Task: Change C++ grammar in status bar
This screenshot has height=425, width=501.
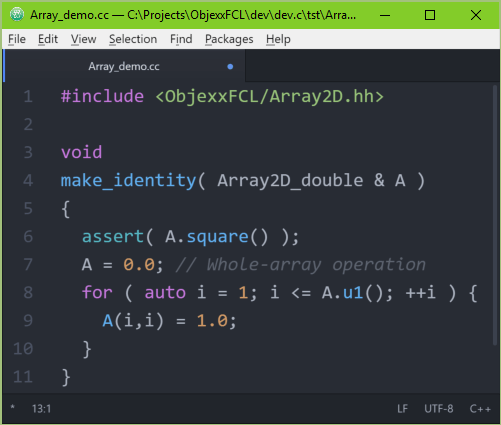Action: tap(480, 409)
